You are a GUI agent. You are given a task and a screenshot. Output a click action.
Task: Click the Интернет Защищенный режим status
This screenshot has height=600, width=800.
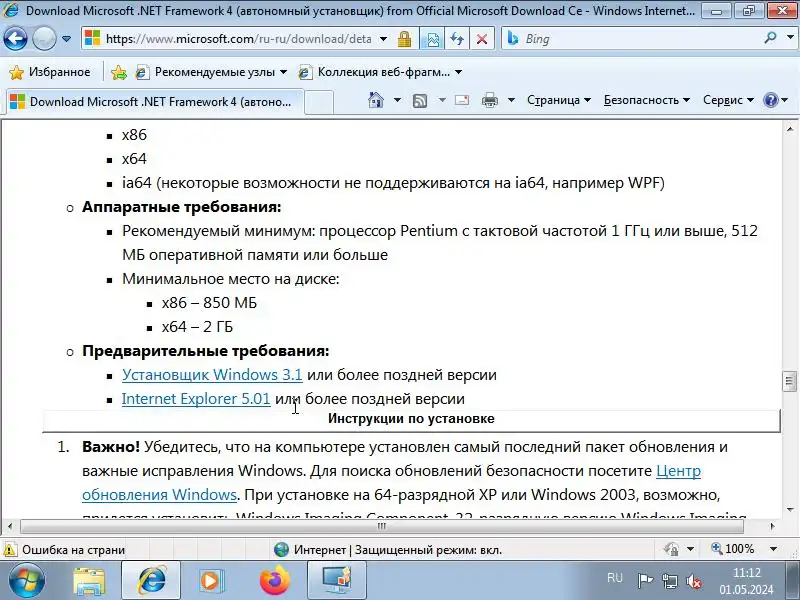(388, 550)
